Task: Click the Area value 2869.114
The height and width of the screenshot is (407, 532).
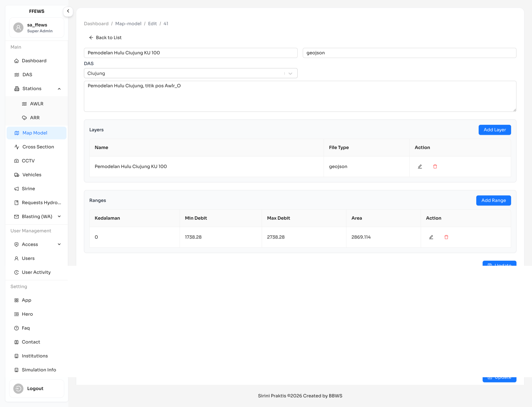Action: [x=361, y=237]
